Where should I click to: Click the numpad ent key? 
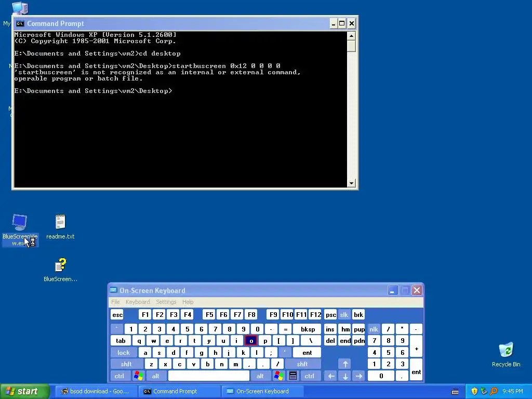coord(416,370)
